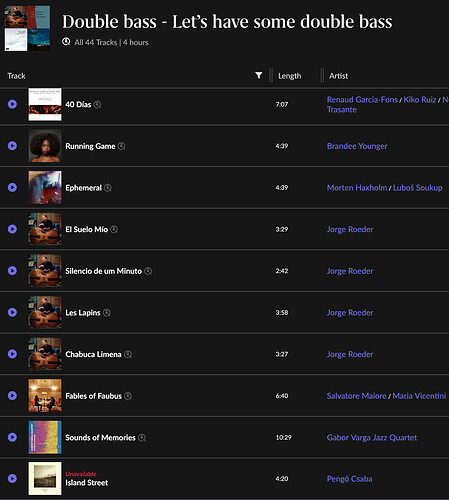Open artist Luboš Soukup

pyautogui.click(x=418, y=188)
